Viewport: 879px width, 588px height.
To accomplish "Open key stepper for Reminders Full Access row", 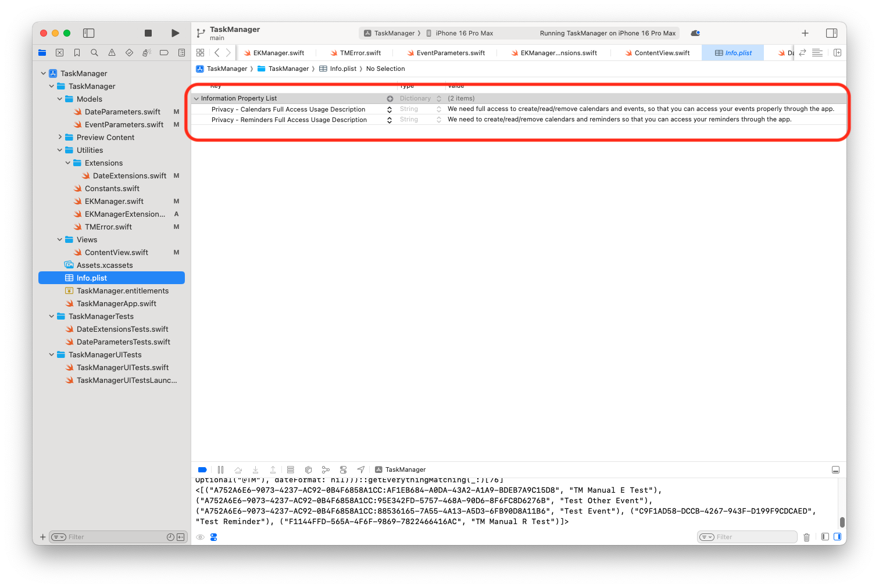I will click(390, 120).
